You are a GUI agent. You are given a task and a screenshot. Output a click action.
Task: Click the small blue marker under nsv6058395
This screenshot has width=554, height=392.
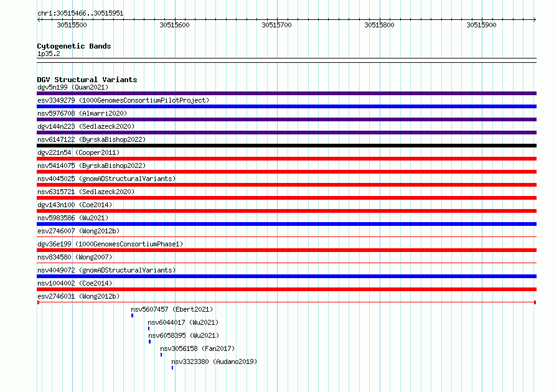tap(150, 342)
